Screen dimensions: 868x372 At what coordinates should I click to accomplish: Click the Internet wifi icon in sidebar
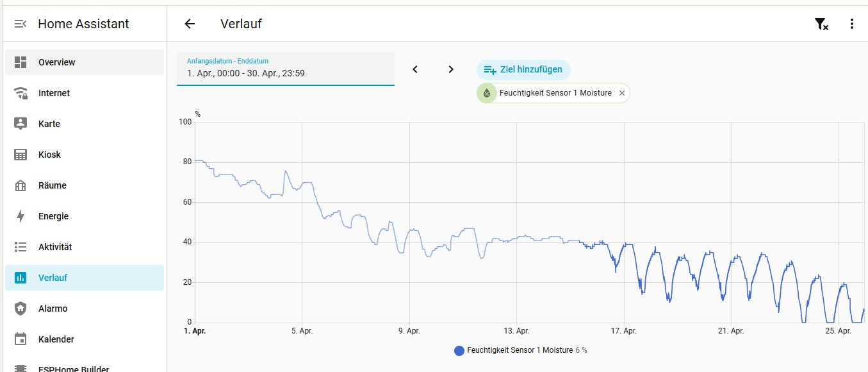(x=20, y=93)
